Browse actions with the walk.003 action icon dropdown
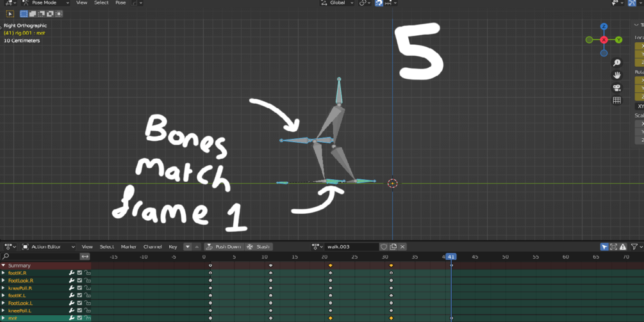This screenshot has height=322, width=644. pyautogui.click(x=317, y=246)
